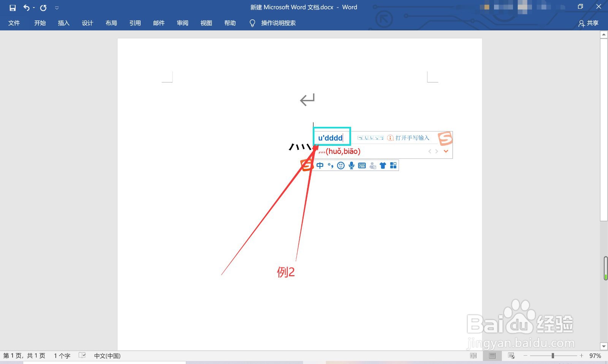Toggle full/half punctuation on Sogou toolbar
Image resolution: width=608 pixels, height=364 pixels.
coord(330,165)
